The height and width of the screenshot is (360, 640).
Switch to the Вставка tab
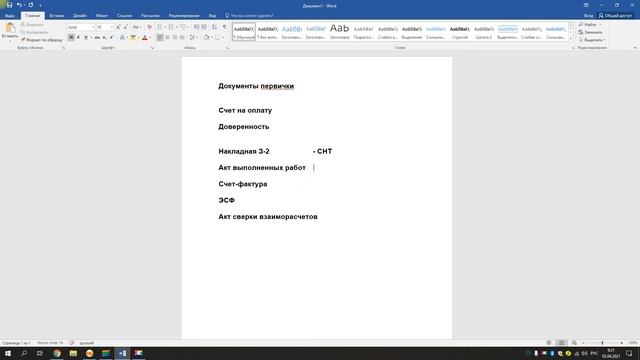point(56,16)
